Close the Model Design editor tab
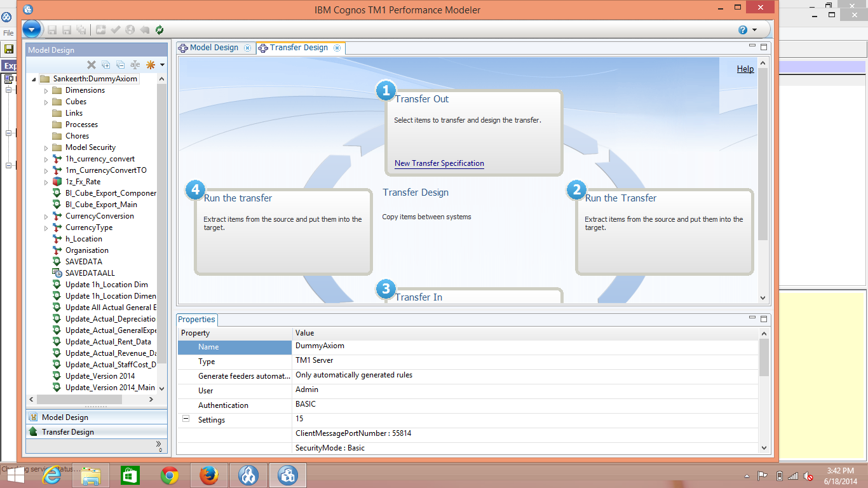This screenshot has height=488, width=868. click(x=248, y=48)
